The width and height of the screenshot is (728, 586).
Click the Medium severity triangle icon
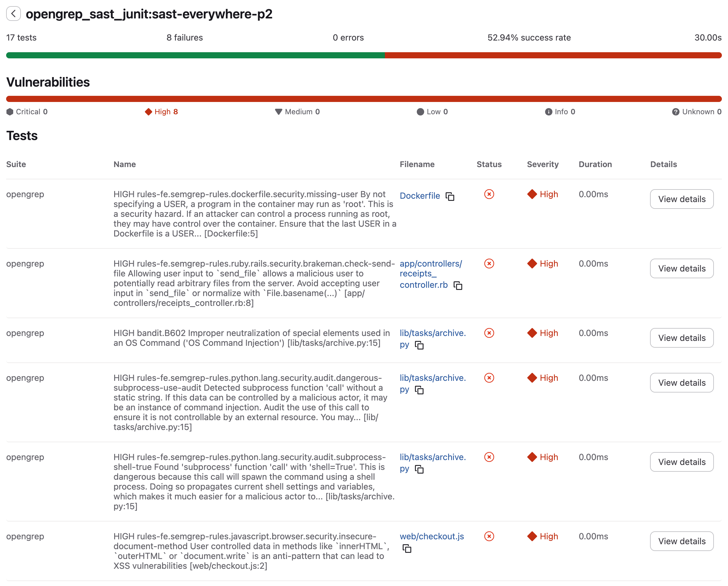[279, 112]
